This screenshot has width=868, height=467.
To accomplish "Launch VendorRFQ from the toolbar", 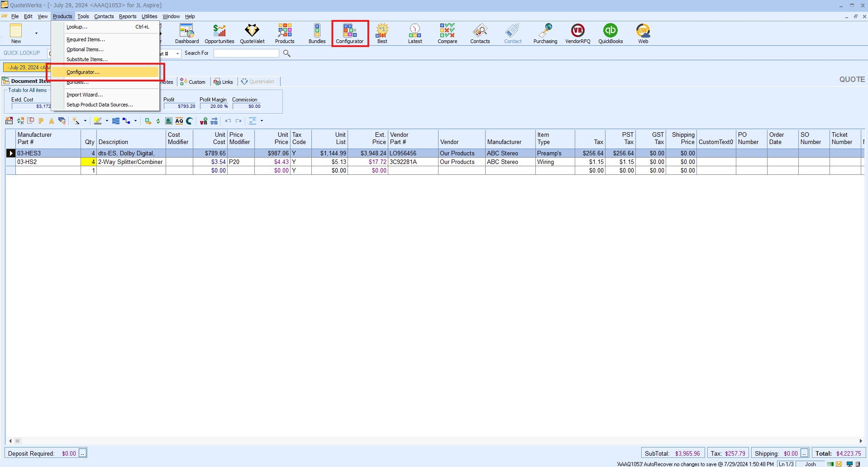I will [x=577, y=34].
